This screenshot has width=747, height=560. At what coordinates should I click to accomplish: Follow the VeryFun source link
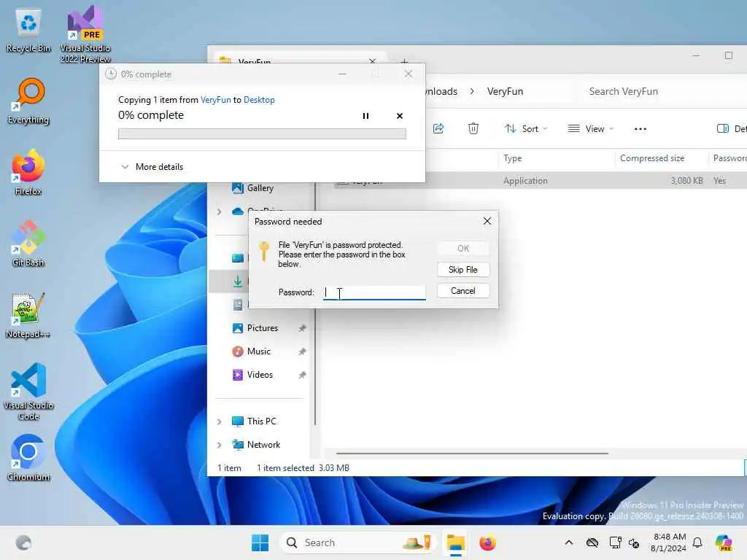[x=215, y=99]
